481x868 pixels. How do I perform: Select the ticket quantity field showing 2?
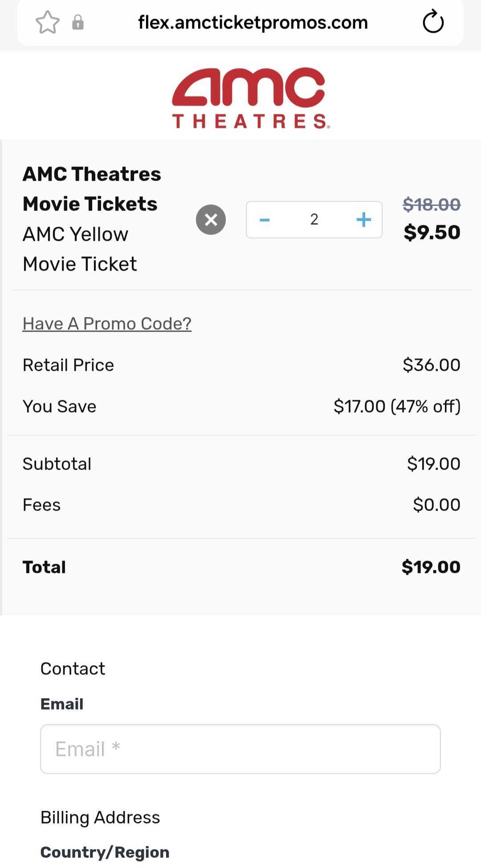coord(314,219)
